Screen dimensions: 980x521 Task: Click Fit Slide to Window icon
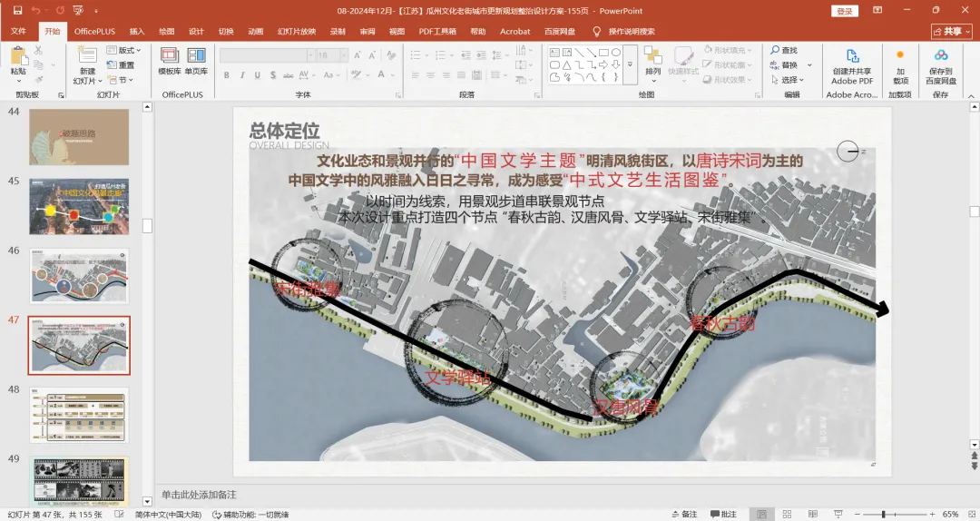pyautogui.click(x=971, y=514)
